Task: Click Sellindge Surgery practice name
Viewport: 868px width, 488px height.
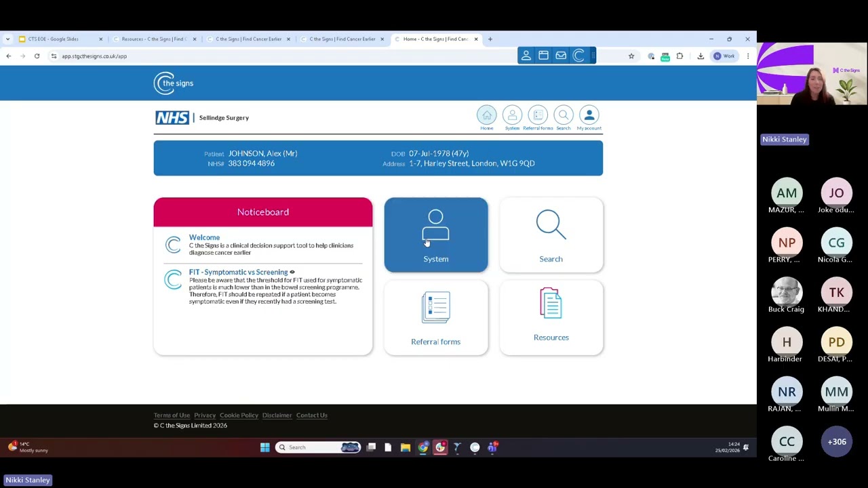Action: click(x=224, y=118)
